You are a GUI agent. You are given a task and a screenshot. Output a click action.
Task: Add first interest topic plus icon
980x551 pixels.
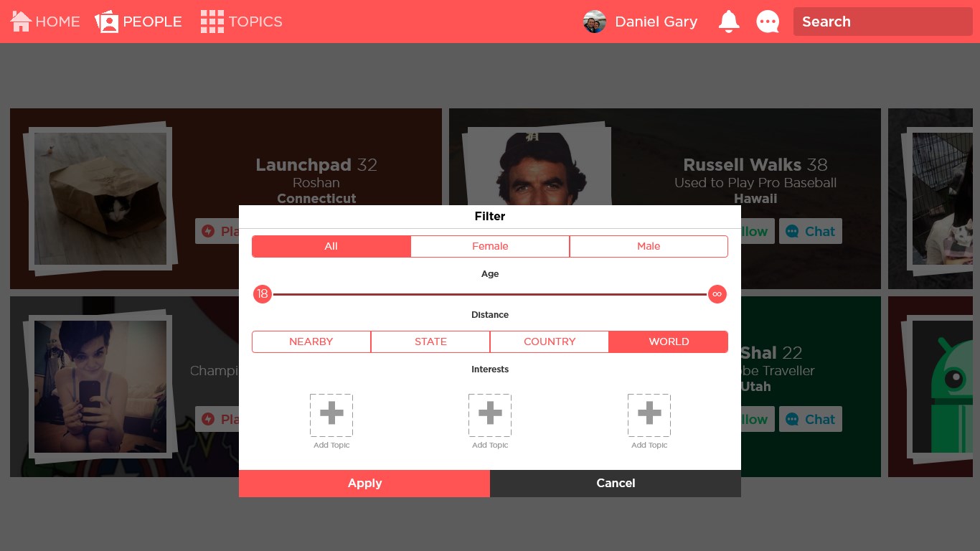click(x=331, y=415)
